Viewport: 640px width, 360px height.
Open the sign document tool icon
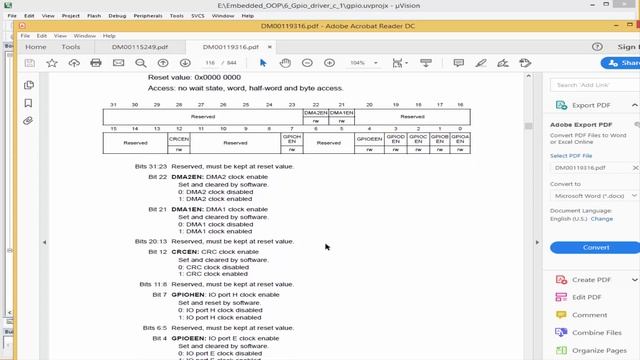503,63
